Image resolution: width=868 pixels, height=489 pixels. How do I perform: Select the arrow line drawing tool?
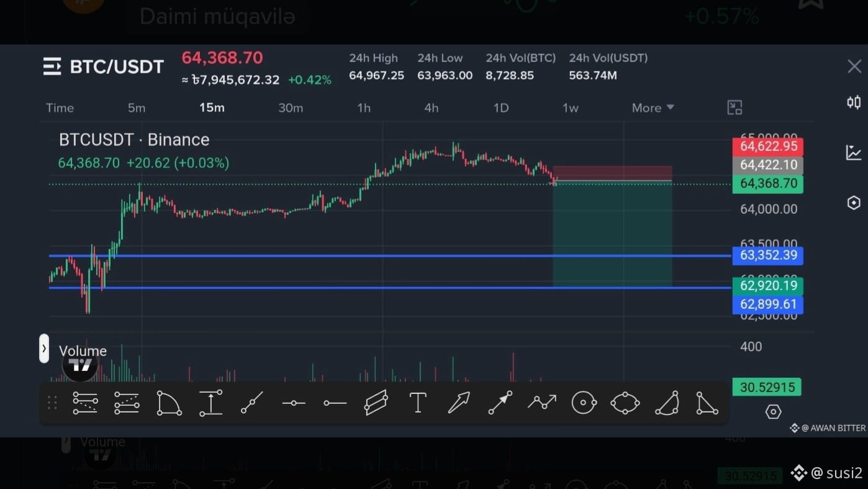point(500,403)
